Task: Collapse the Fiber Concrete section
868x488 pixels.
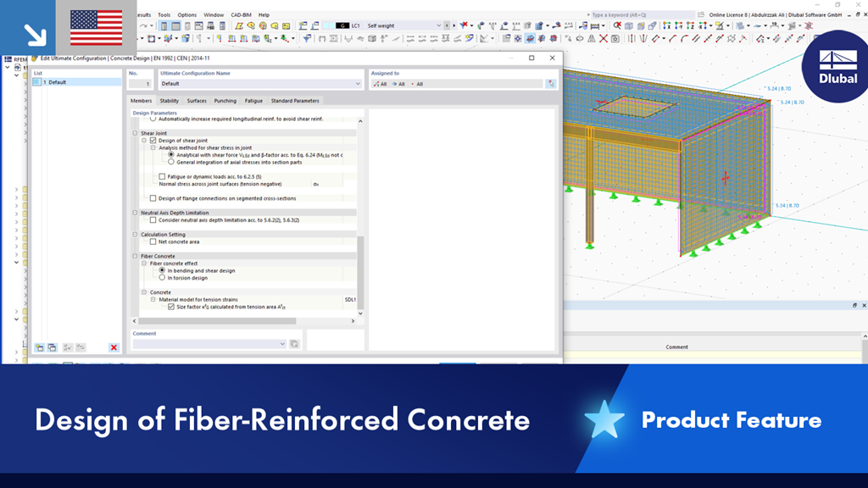Action: click(135, 256)
